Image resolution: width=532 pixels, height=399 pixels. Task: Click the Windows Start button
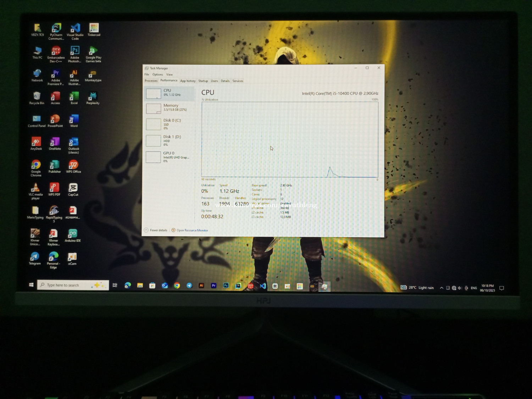point(31,285)
